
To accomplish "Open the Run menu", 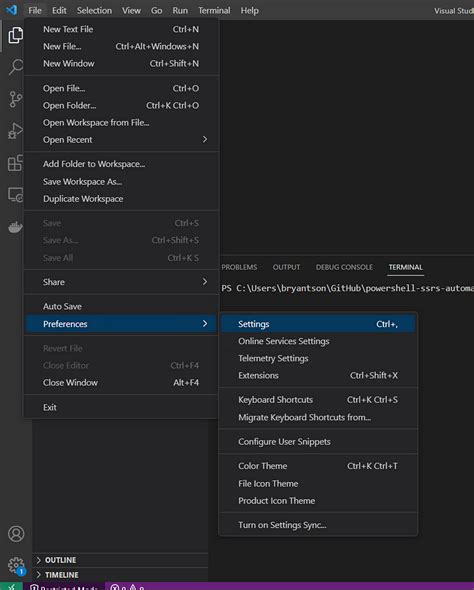I will (180, 11).
